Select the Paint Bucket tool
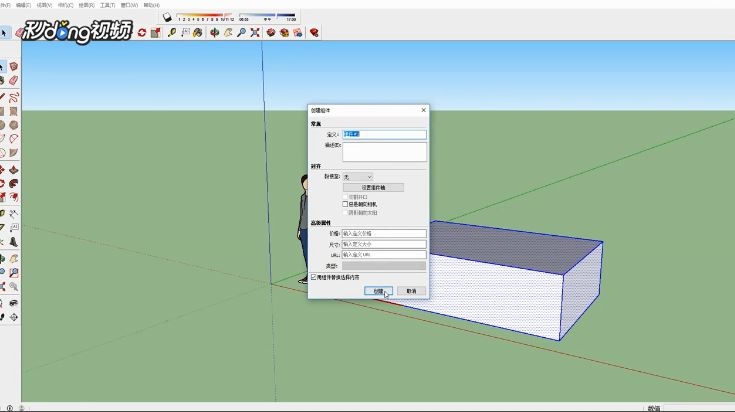The width and height of the screenshot is (735, 412). 198,32
